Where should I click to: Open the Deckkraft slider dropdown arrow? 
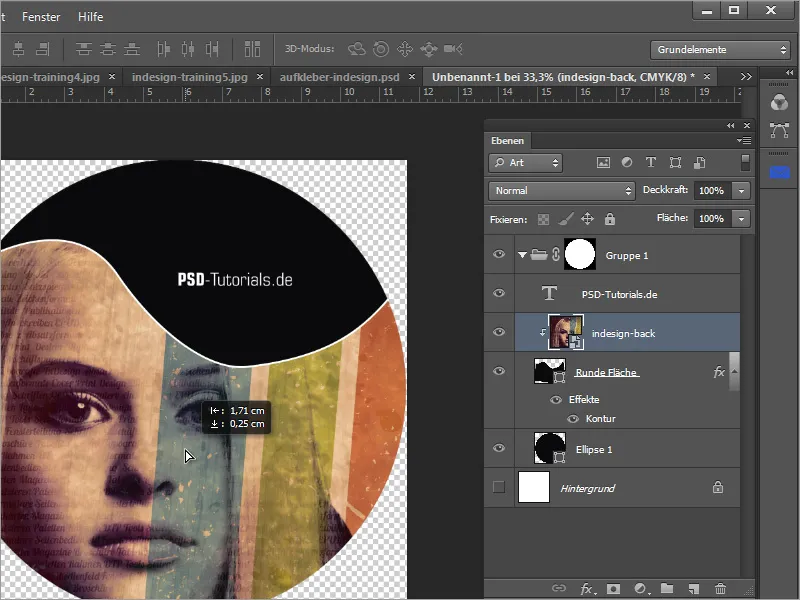point(741,191)
